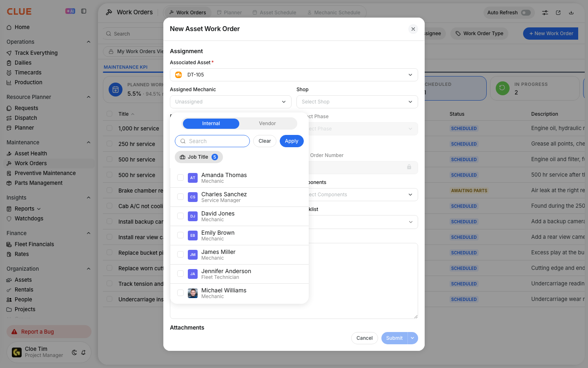The image size is (588, 368).
Task: Open the filter settings sliders icon
Action: coord(545,13)
